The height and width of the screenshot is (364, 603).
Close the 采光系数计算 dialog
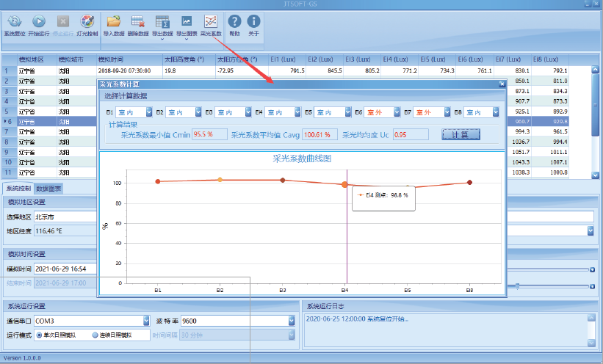(x=502, y=84)
